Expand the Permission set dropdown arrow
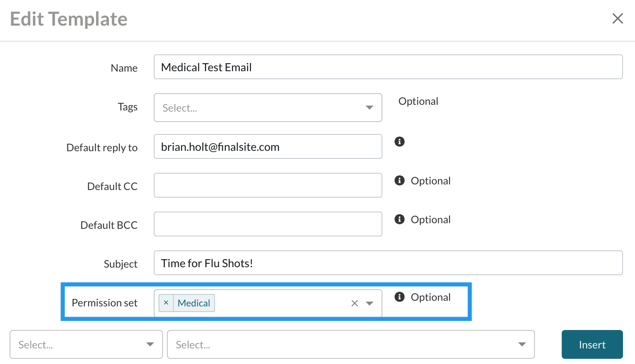The height and width of the screenshot is (364, 635). point(370,303)
